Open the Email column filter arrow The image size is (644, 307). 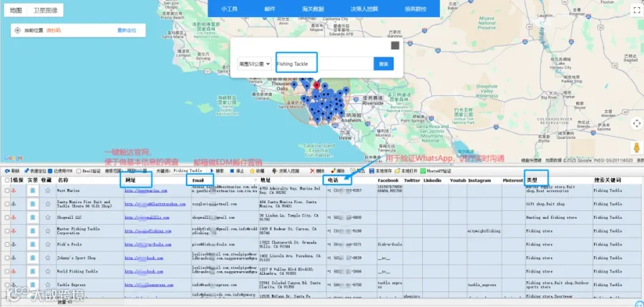pyautogui.click(x=255, y=180)
